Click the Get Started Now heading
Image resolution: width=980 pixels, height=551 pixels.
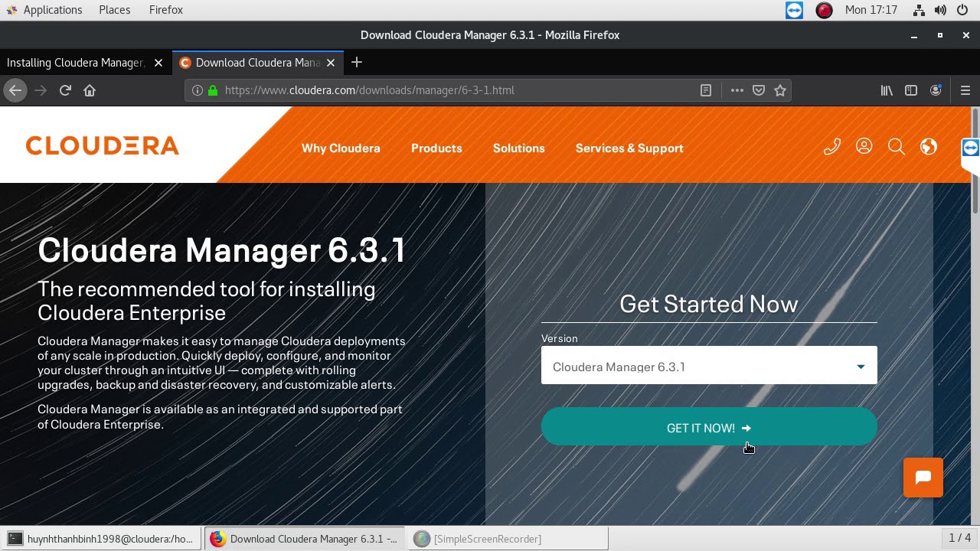709,304
